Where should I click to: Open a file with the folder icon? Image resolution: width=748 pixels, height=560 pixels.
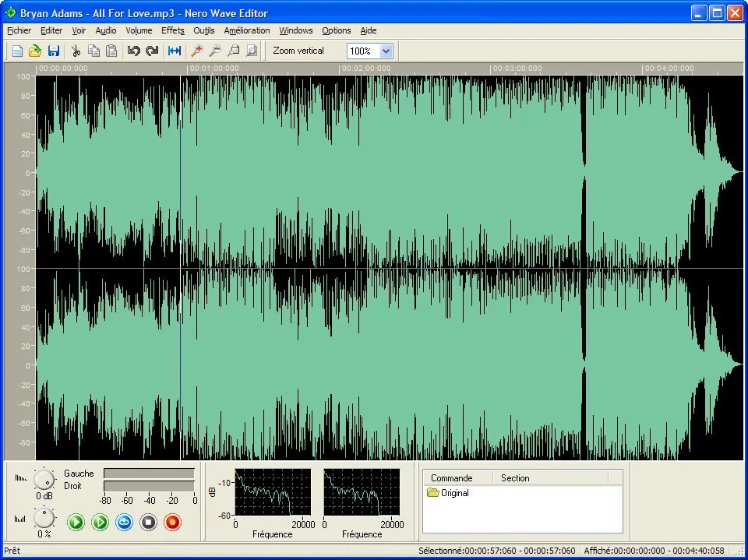coord(35,51)
